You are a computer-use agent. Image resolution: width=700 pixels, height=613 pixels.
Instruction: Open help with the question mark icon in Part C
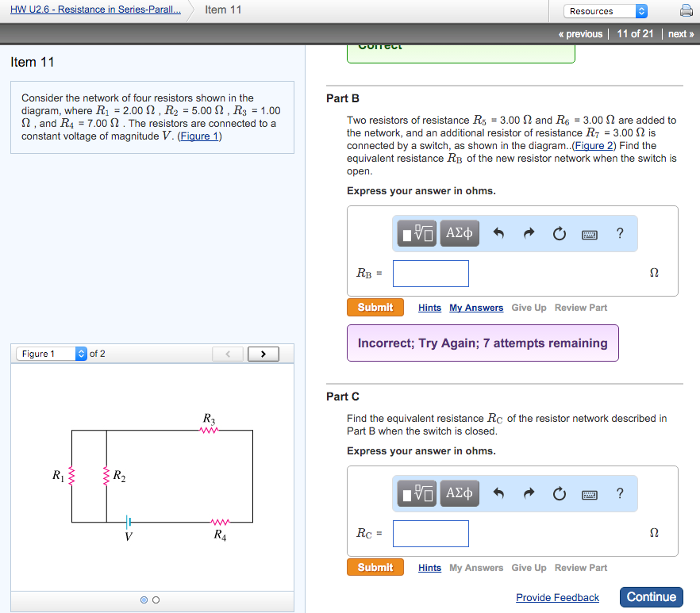619,492
